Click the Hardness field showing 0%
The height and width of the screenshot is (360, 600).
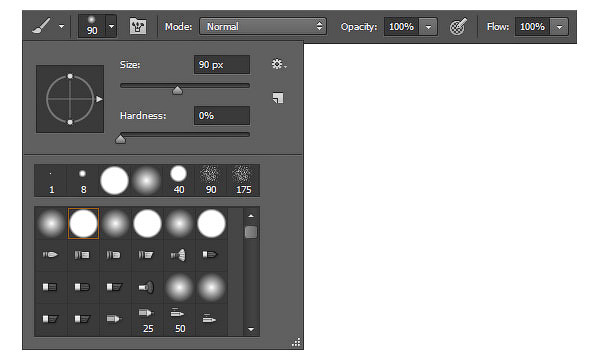pyautogui.click(x=222, y=116)
